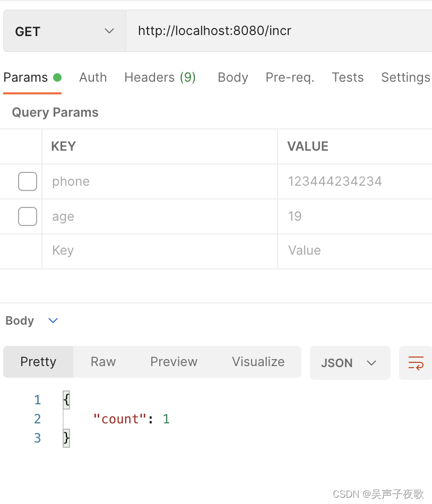Image resolution: width=432 pixels, height=504 pixels.
Task: Open the Pre-req. tab
Action: click(x=290, y=77)
